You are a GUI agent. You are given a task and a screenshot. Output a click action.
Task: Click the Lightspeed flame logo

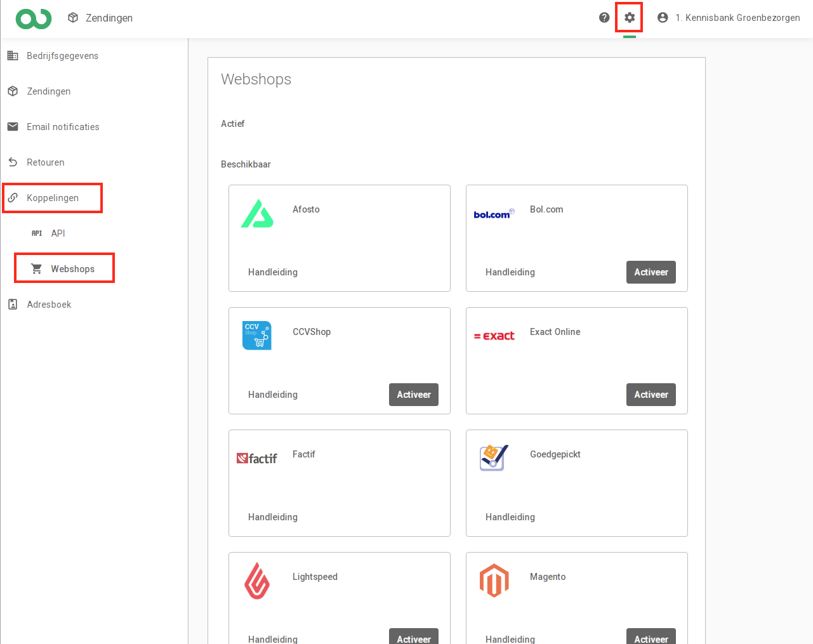(257, 581)
